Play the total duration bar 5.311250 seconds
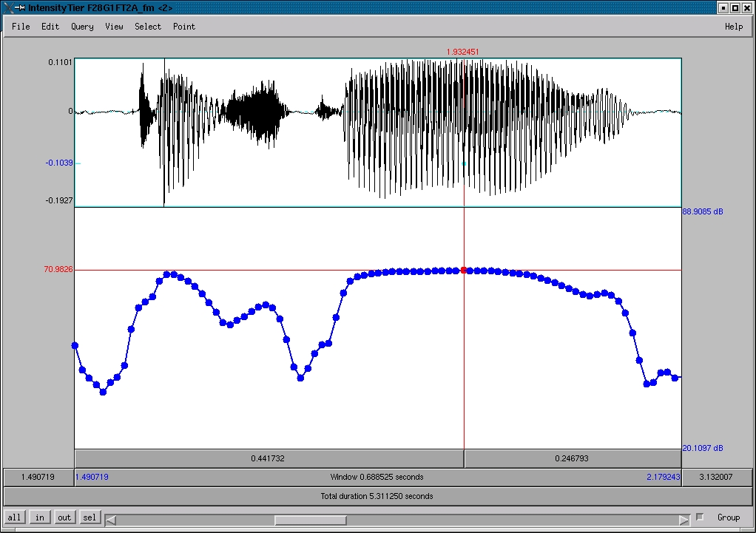756x533 pixels. tap(377, 496)
